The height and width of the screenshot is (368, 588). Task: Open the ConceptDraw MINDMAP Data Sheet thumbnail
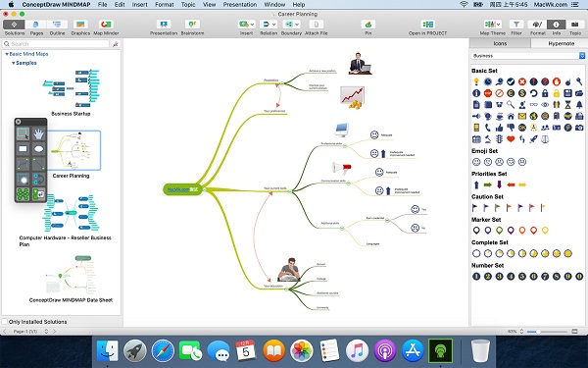(71, 275)
